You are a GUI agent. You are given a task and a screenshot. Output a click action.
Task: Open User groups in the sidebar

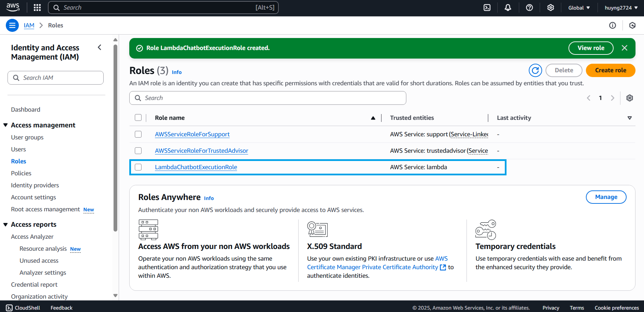tap(27, 137)
